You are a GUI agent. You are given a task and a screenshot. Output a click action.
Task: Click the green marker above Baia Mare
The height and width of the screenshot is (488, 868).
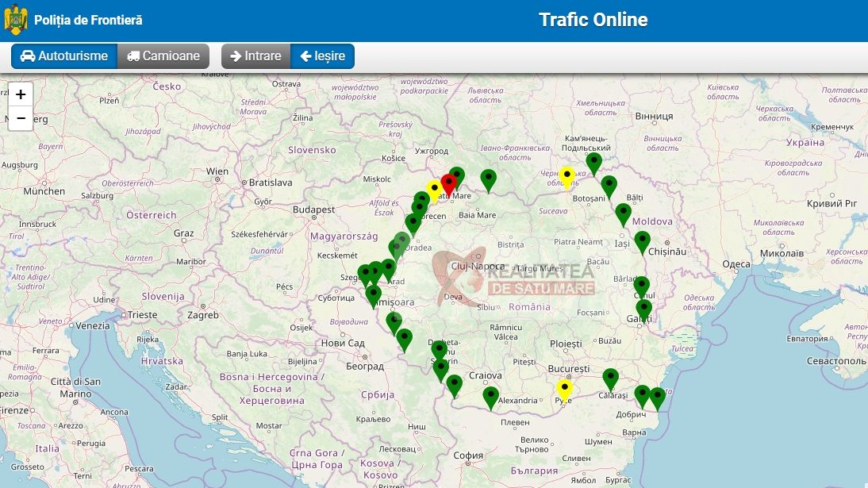[x=489, y=179]
